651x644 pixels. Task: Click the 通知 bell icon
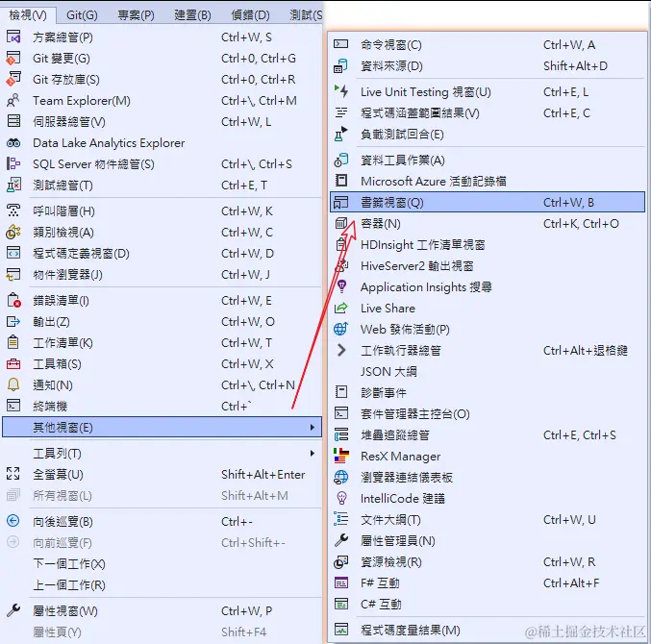[x=13, y=385]
